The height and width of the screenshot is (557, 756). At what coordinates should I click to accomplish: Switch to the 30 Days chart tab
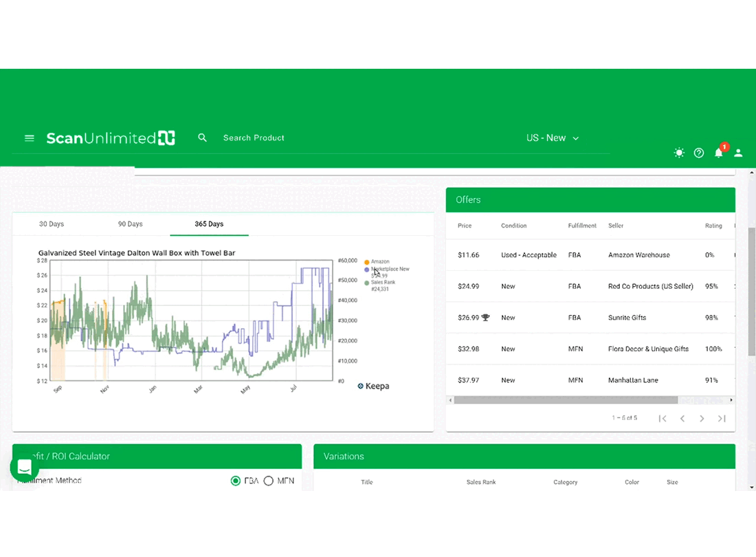(x=52, y=223)
